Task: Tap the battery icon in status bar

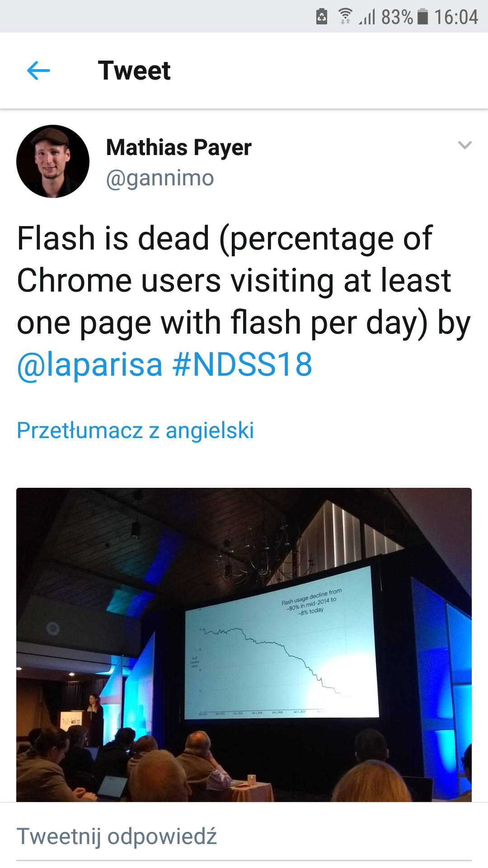Action: pyautogui.click(x=422, y=17)
